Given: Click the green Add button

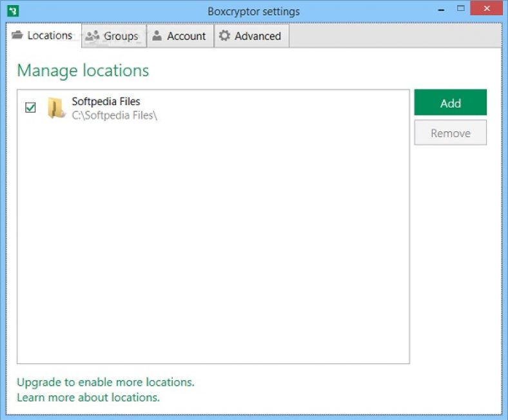Looking at the screenshot, I should 451,102.
